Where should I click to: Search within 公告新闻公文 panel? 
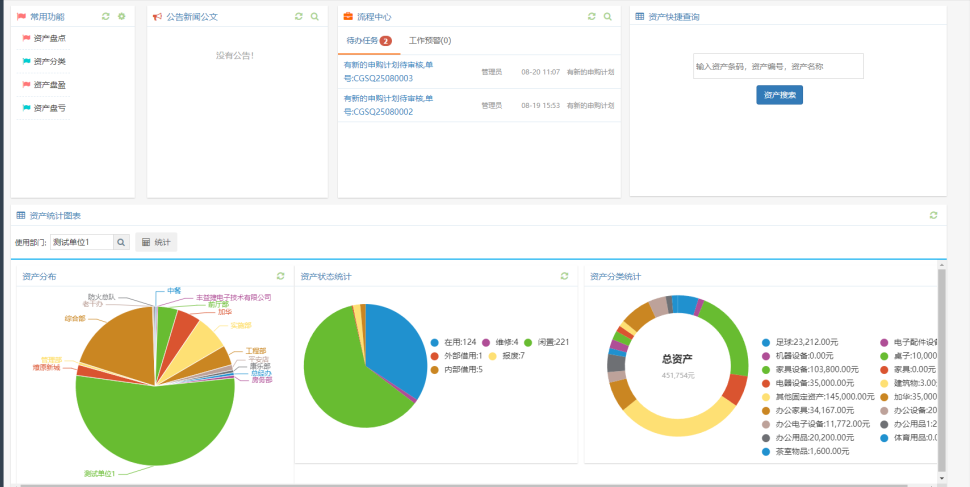coord(314,17)
